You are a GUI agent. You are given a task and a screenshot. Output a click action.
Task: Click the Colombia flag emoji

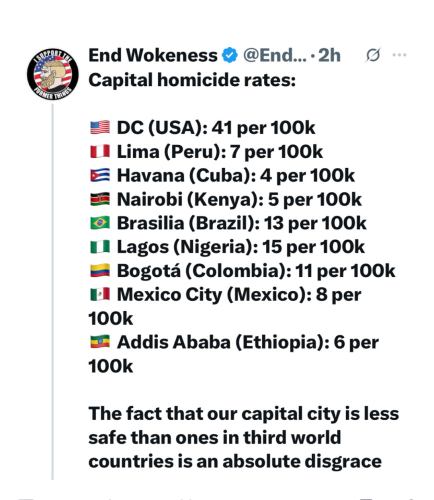point(100,271)
